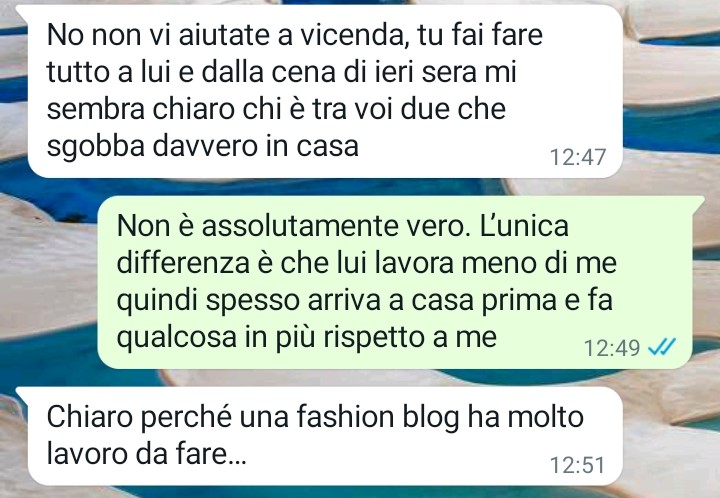Click the 12:47 timestamp

click(578, 157)
